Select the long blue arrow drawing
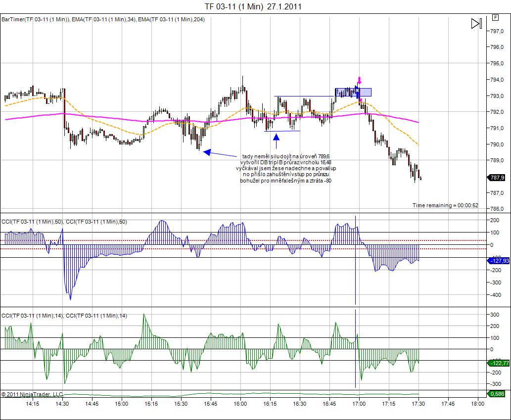 click(220, 153)
